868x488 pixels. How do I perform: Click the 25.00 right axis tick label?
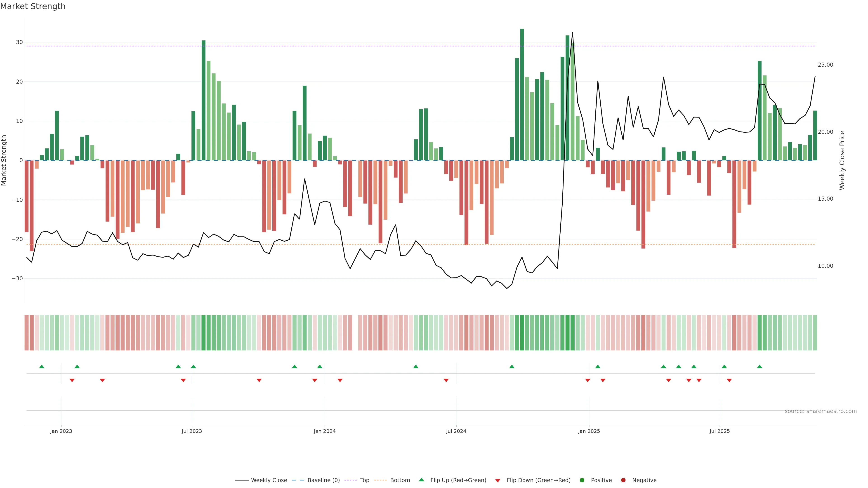coord(825,65)
